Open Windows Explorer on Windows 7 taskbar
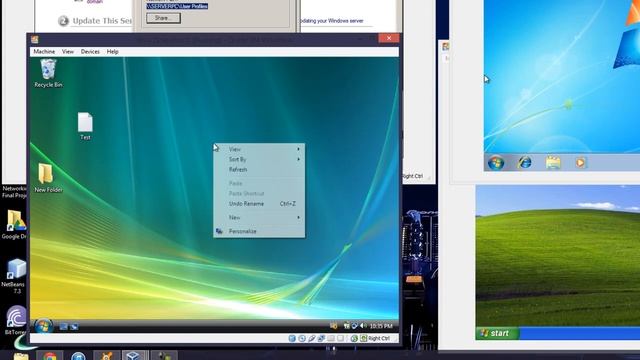 point(553,162)
